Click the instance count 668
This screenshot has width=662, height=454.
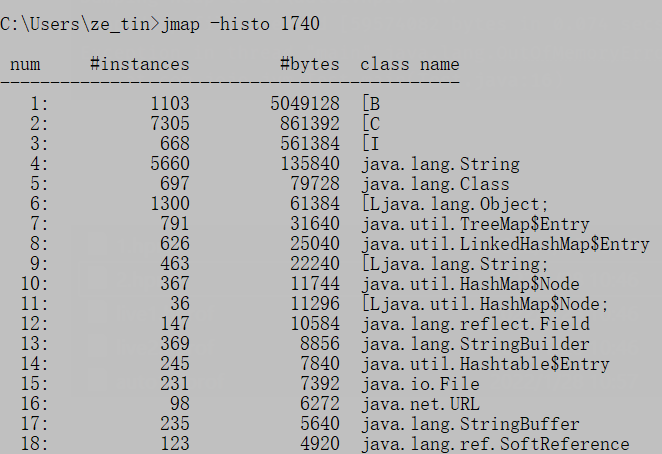[175, 144]
